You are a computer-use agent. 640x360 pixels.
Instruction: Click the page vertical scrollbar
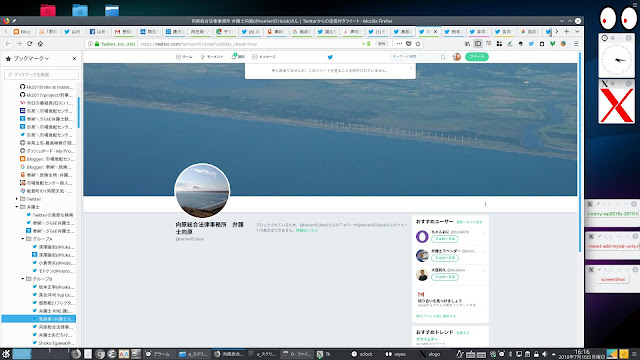[x=580, y=152]
